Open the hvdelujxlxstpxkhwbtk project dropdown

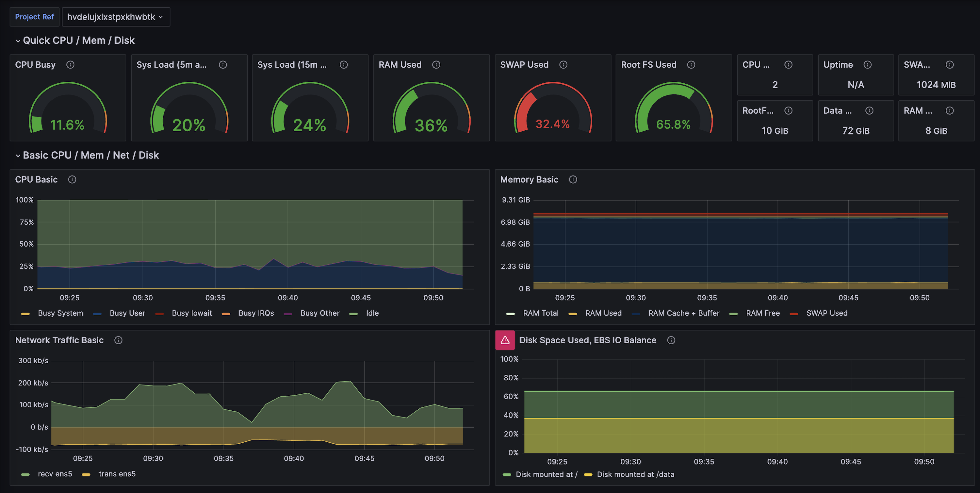(x=116, y=17)
